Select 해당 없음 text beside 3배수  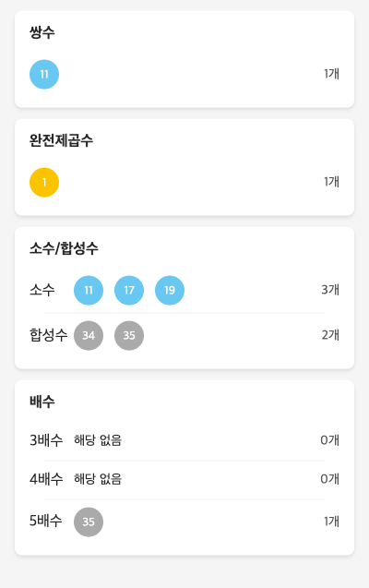pyautogui.click(x=98, y=440)
